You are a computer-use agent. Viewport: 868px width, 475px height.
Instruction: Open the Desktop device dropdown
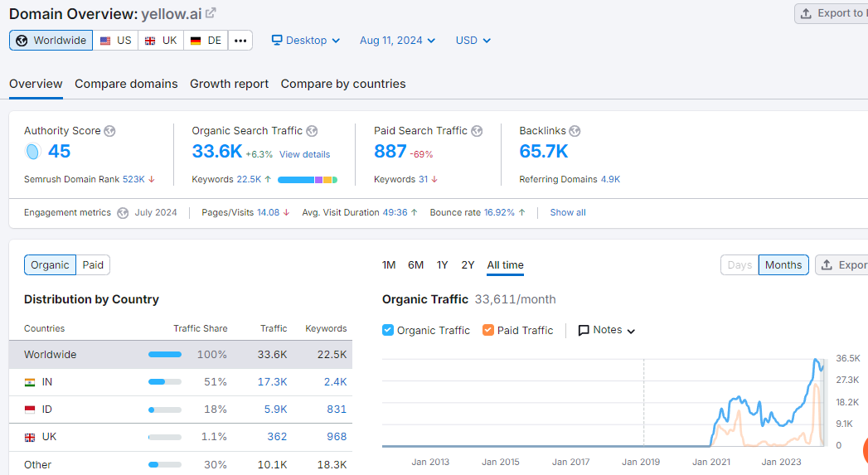(306, 41)
